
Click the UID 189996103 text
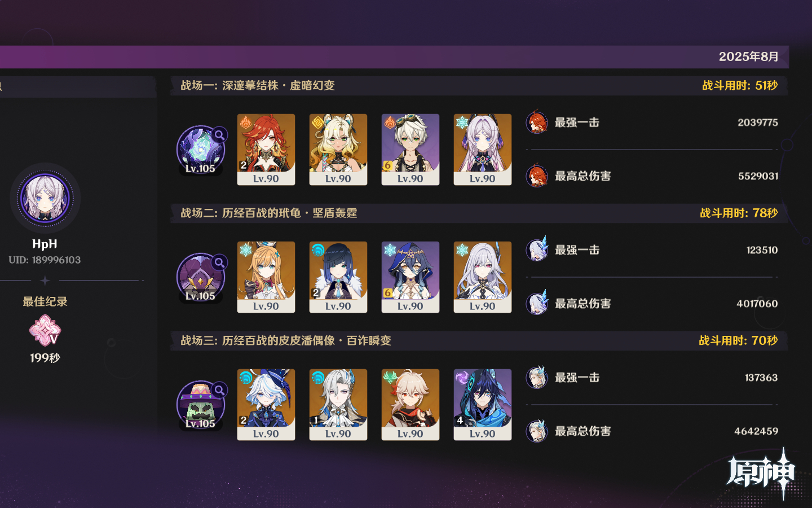coord(45,260)
